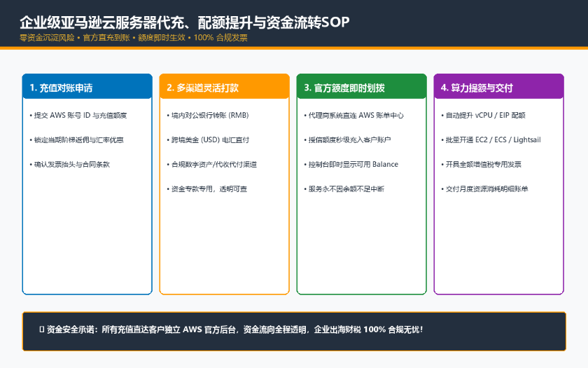
Task: Select the '4. 算力提额与交付' card header
Action: [x=498, y=87]
